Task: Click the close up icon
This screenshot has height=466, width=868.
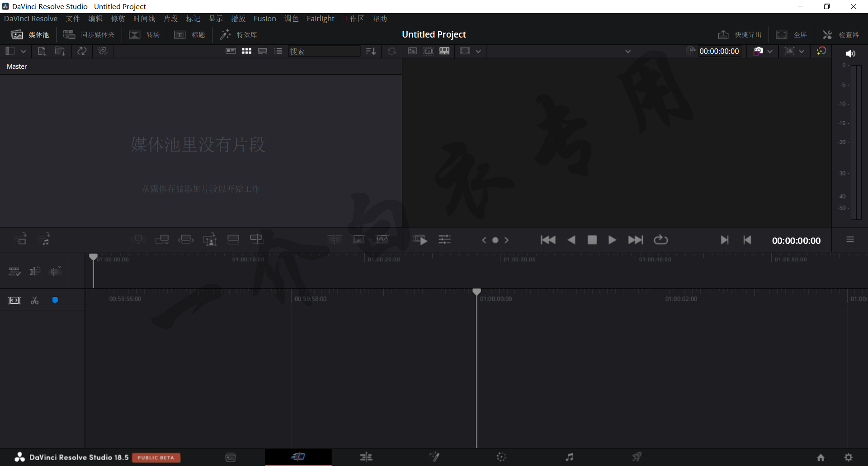Action: point(209,239)
